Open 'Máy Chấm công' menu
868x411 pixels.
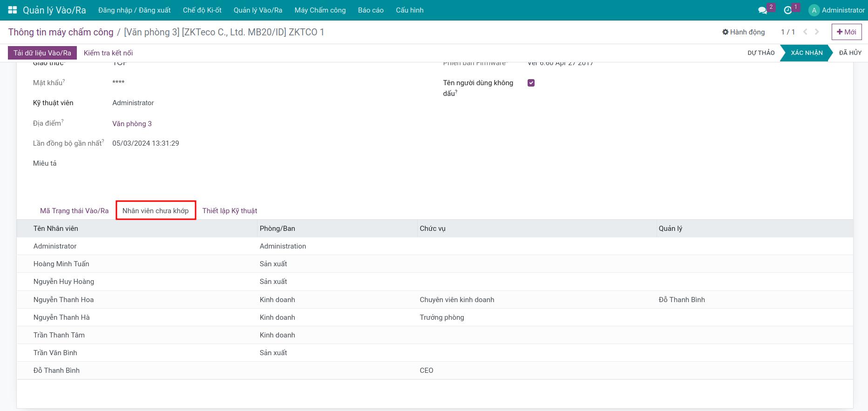(x=320, y=10)
